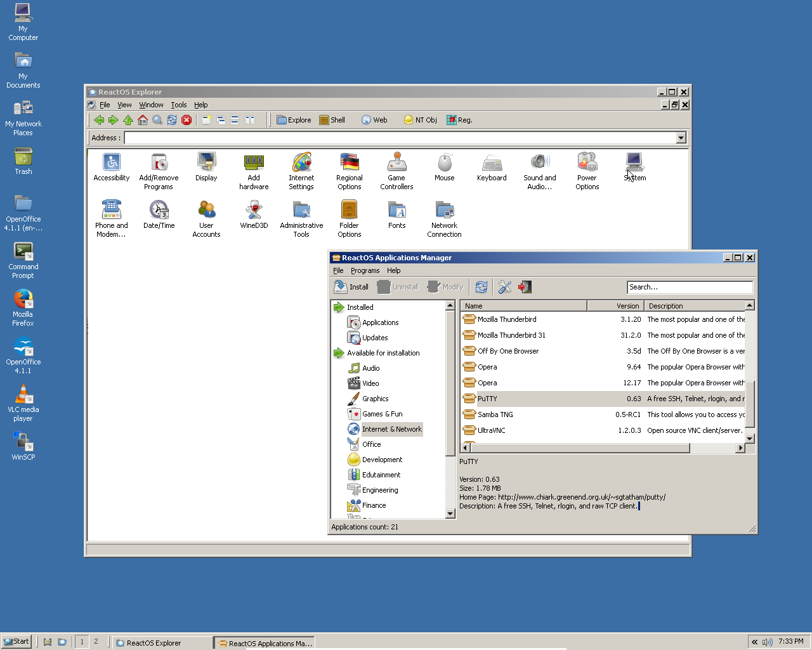Click the green forward arrow in ReactOS Explorer
812x650 pixels.
(x=114, y=120)
